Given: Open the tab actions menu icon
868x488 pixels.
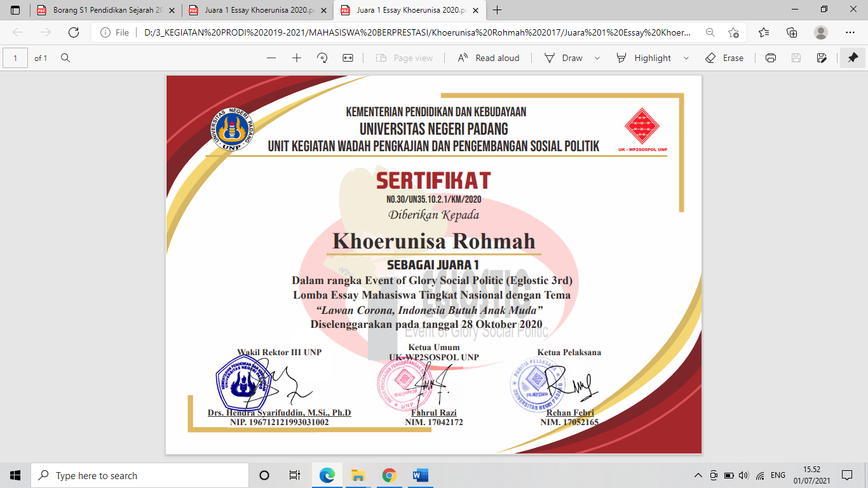Looking at the screenshot, I should pyautogui.click(x=15, y=10).
